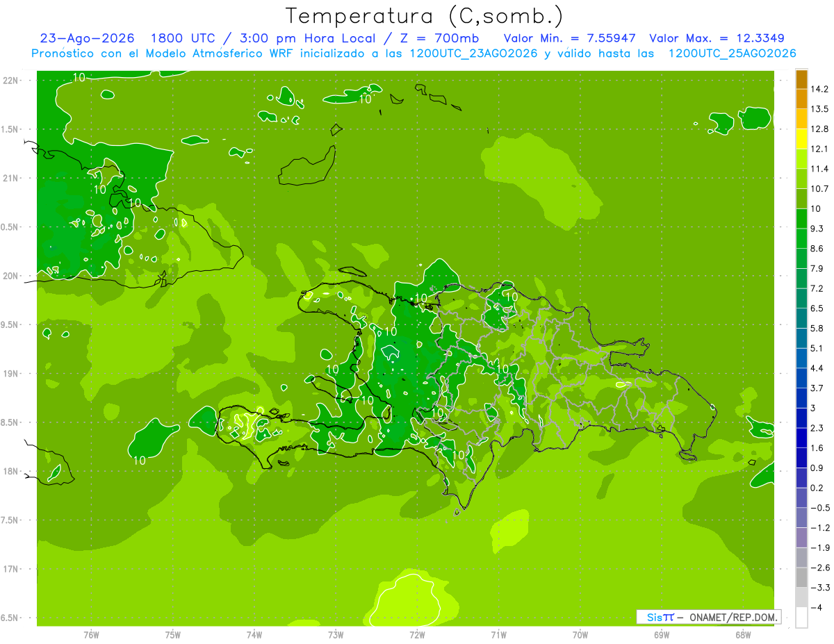
Task: Click the title "Temperatura (C,somb.)"
Action: click(x=424, y=15)
